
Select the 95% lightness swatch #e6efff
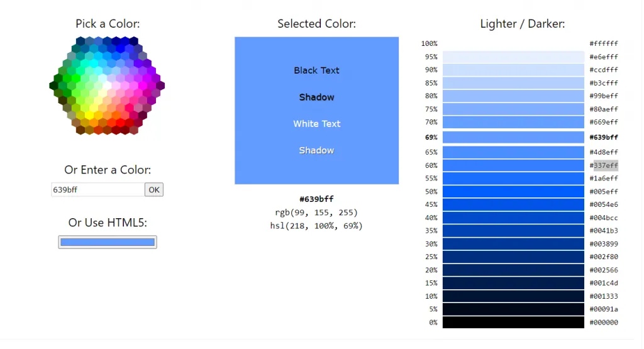pyautogui.click(x=513, y=57)
